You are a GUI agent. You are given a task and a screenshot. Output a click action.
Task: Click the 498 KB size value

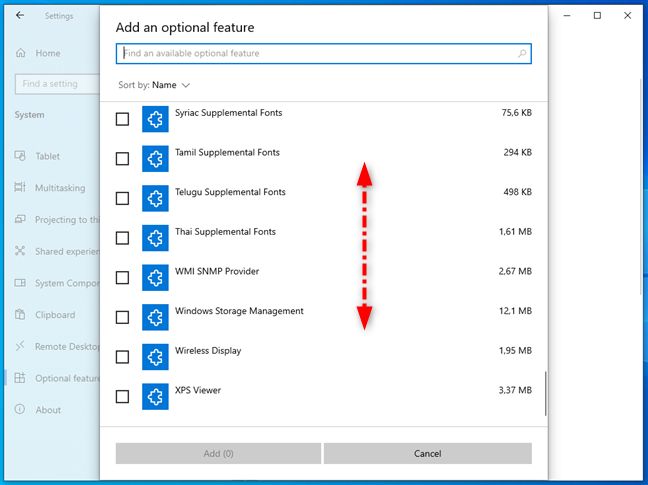(517, 192)
